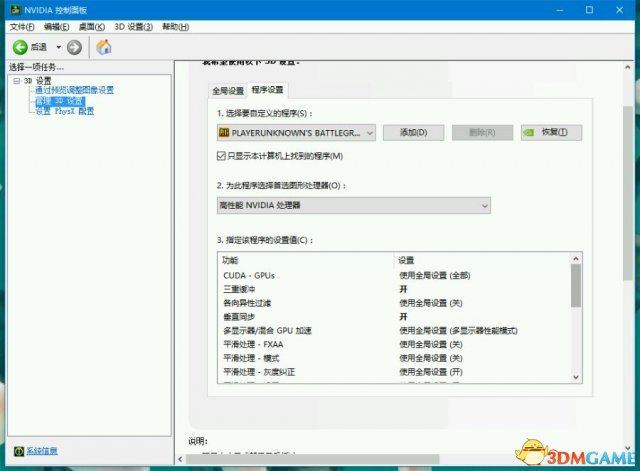640x471 pixels.
Task: Select the 平滑处理 - FXAA row
Action: 395,344
